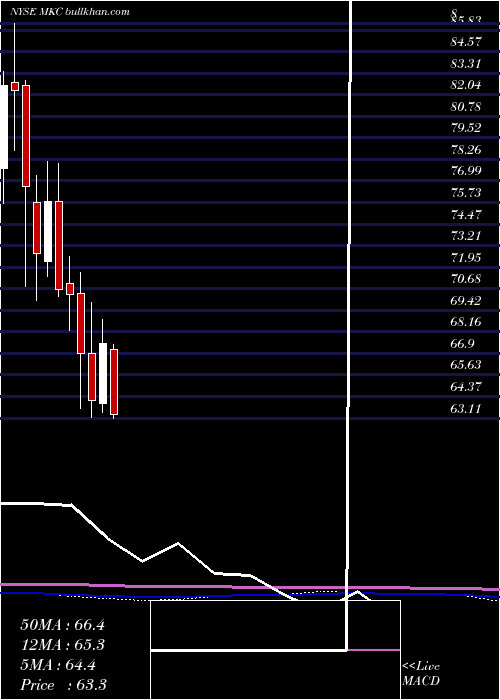
Task: Click the 75.73 price axis label
Action: pos(466,192)
